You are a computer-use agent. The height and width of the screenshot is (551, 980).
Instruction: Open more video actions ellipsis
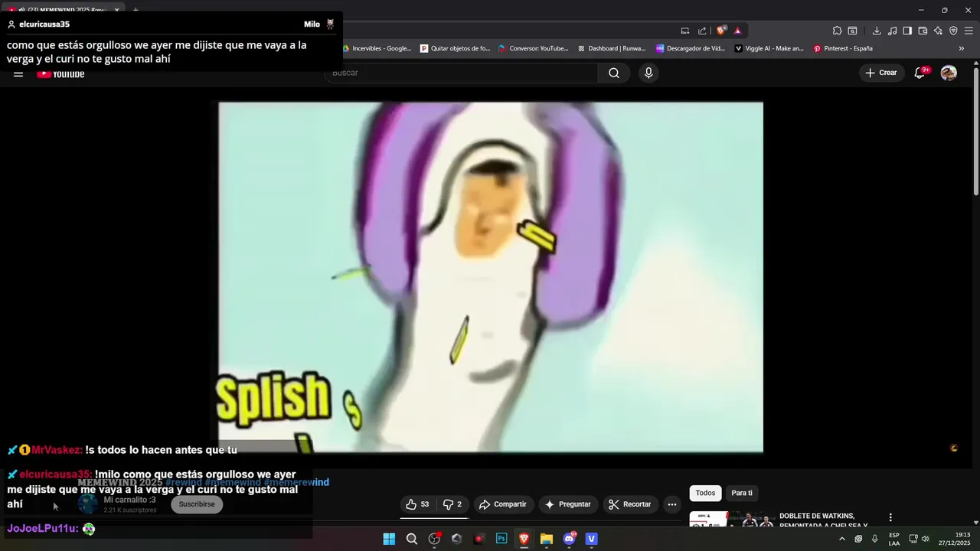click(x=672, y=504)
